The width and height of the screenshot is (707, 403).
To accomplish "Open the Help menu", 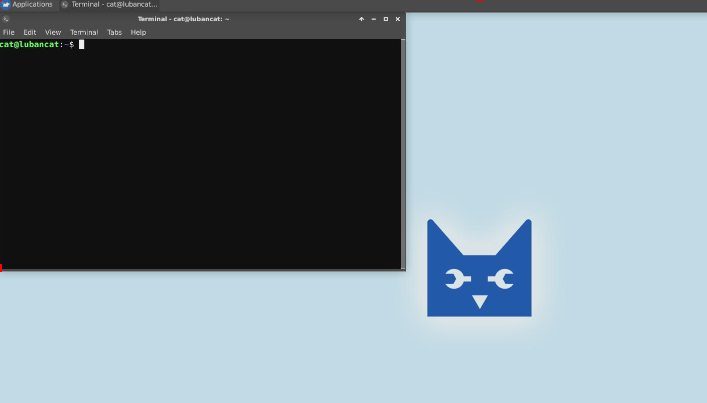I will coord(138,32).
